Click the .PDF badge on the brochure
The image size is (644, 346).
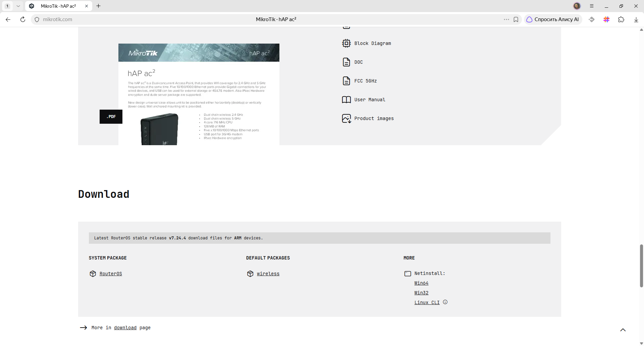click(x=111, y=117)
